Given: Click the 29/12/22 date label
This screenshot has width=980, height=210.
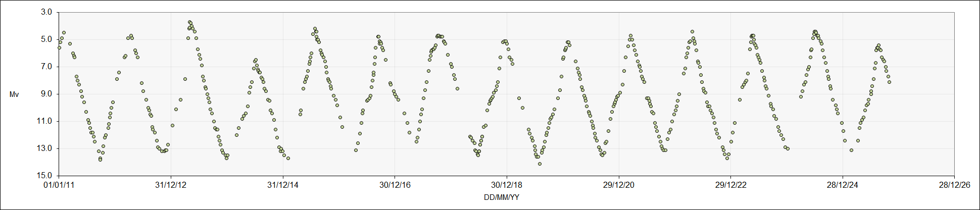Looking at the screenshot, I should tap(730, 185).
